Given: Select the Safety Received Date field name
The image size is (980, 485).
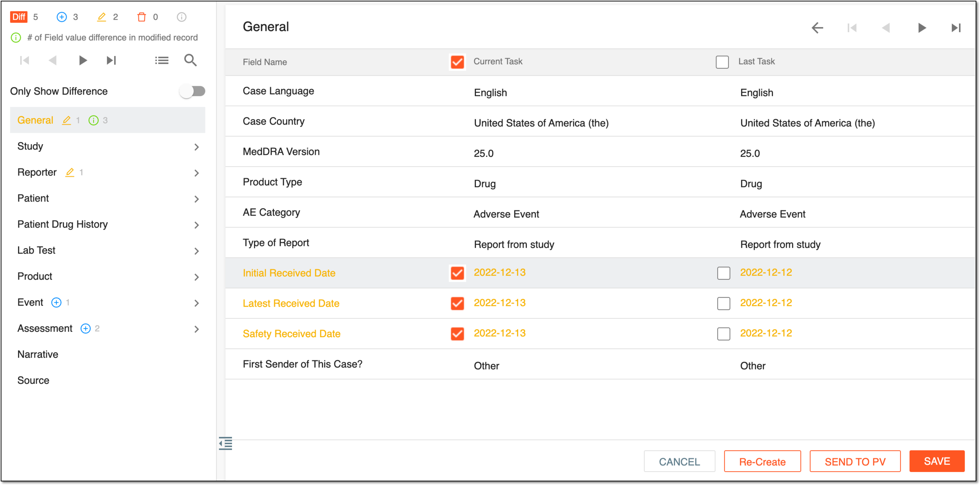Looking at the screenshot, I should click(x=291, y=334).
